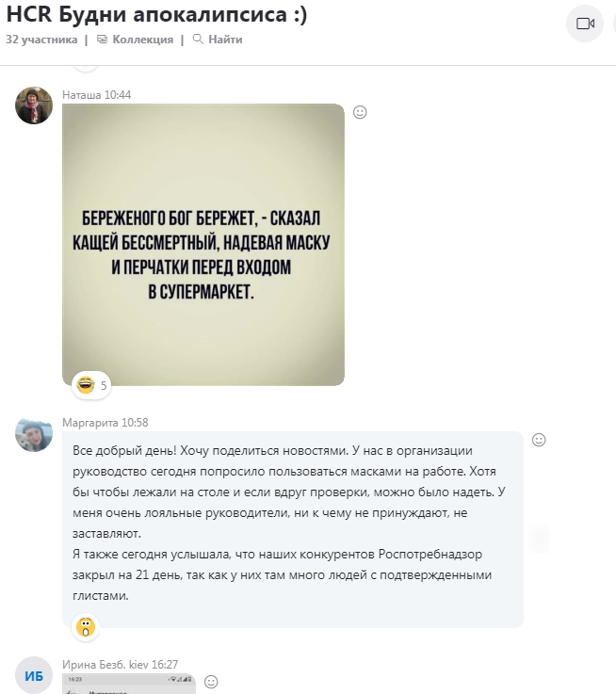616x694 pixels.
Task: Toggle the surprised emoji reaction on Маргарита's message
Action: click(86, 627)
